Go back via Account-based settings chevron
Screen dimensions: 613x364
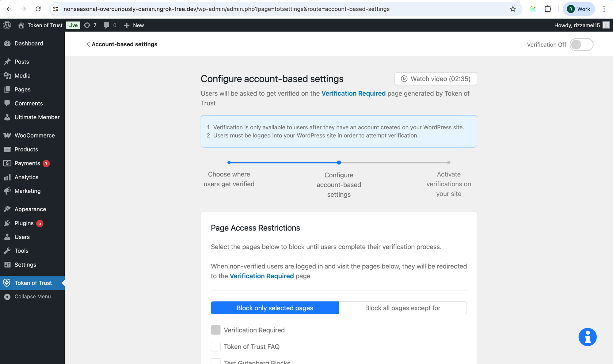click(x=88, y=44)
